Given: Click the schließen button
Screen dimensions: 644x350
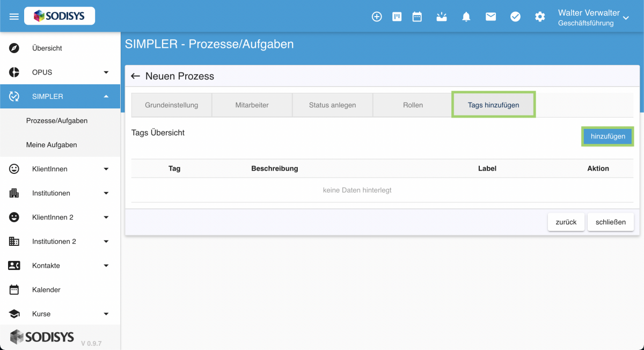Looking at the screenshot, I should tap(611, 222).
